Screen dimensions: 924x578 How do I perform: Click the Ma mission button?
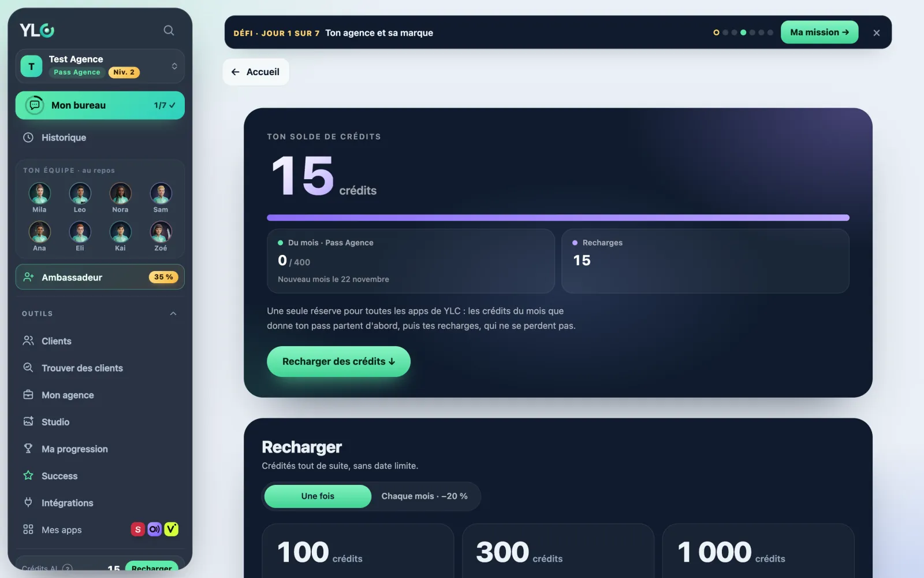tap(819, 32)
